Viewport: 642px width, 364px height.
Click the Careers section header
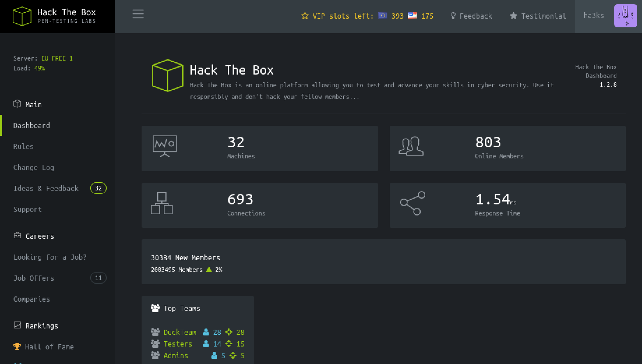[40, 236]
